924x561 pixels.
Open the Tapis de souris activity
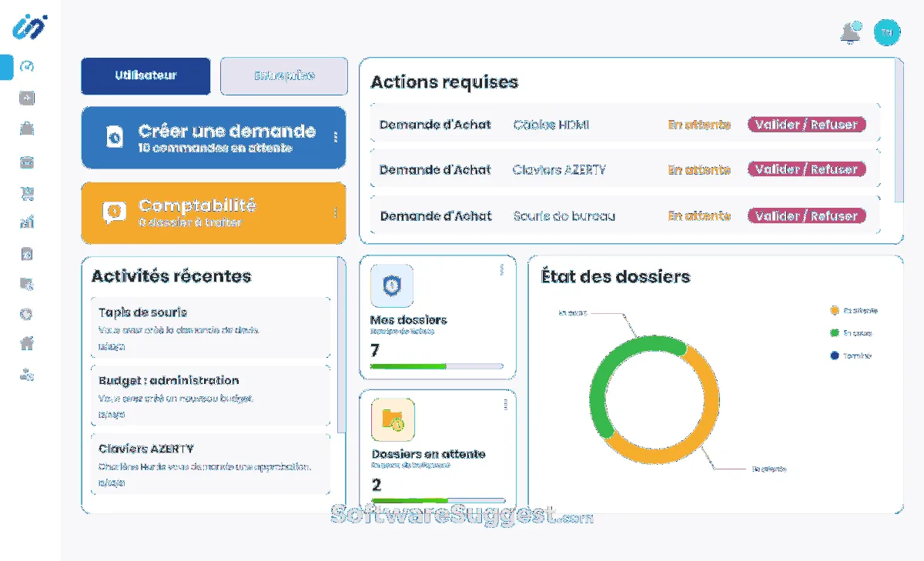coord(210,328)
